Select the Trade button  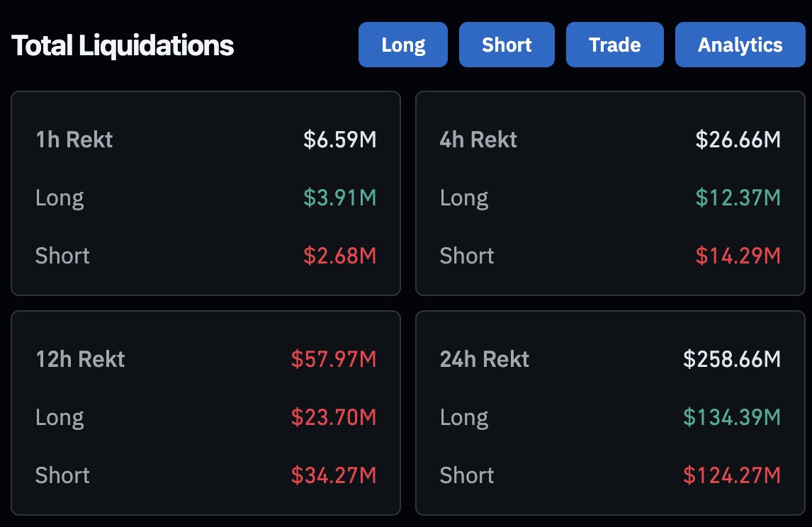coord(615,45)
